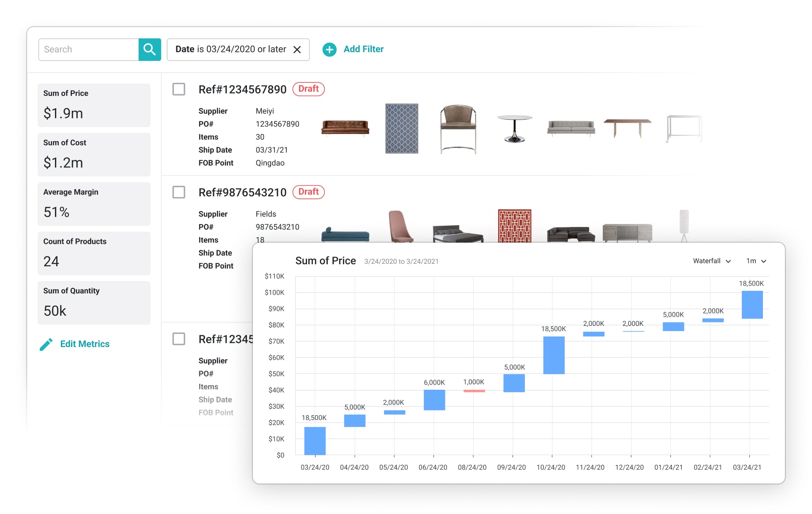The height and width of the screenshot is (514, 812).
Task: Select the blue patterned rug thumbnail
Action: (x=401, y=128)
